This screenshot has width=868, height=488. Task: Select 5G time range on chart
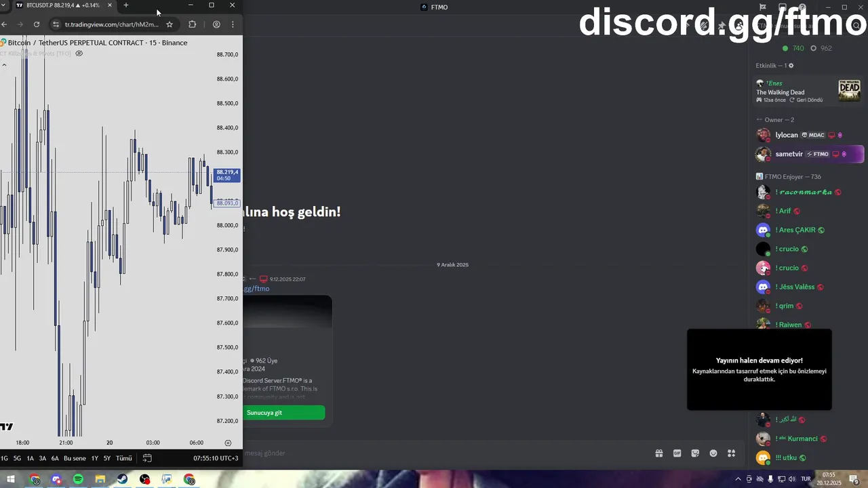(17, 459)
